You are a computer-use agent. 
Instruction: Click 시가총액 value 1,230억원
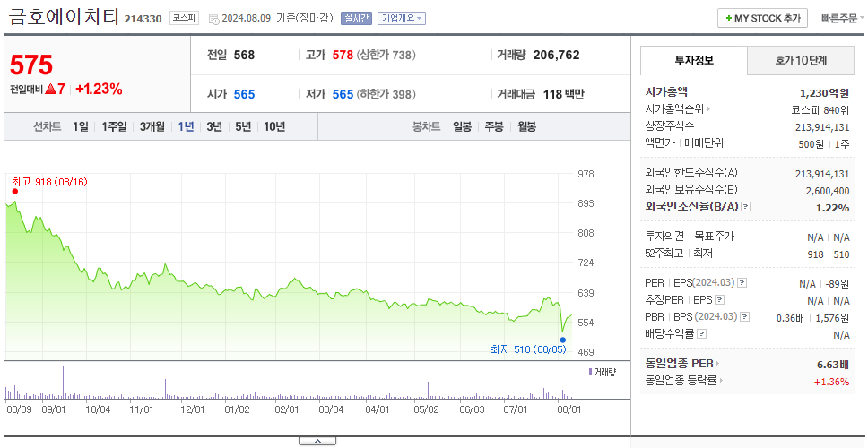(x=824, y=93)
